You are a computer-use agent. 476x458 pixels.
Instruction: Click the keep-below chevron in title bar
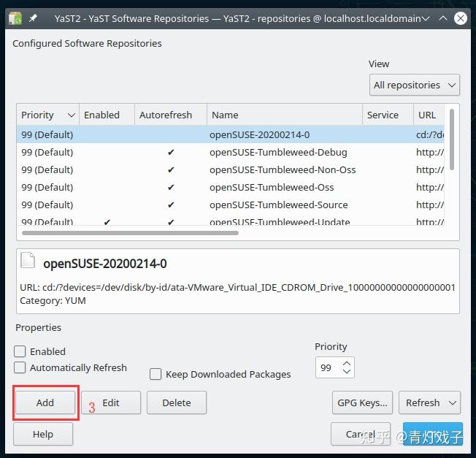click(x=426, y=18)
